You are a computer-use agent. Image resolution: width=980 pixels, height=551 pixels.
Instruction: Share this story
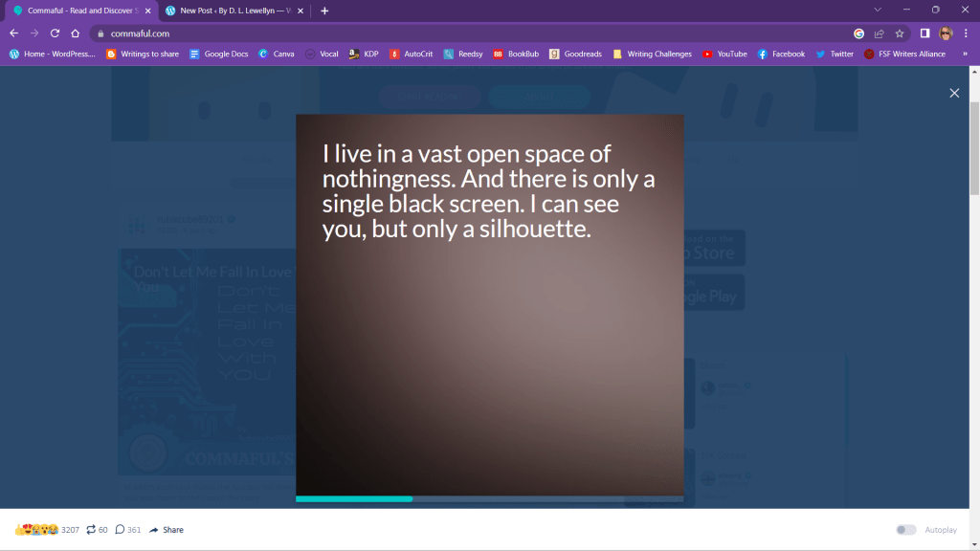[x=167, y=530]
